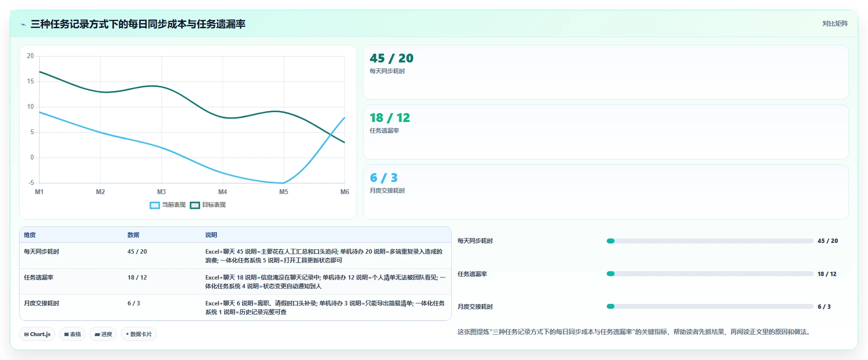Click the summary sentence starting 这张图提炼
This screenshot has width=868, height=360.
(x=635, y=332)
